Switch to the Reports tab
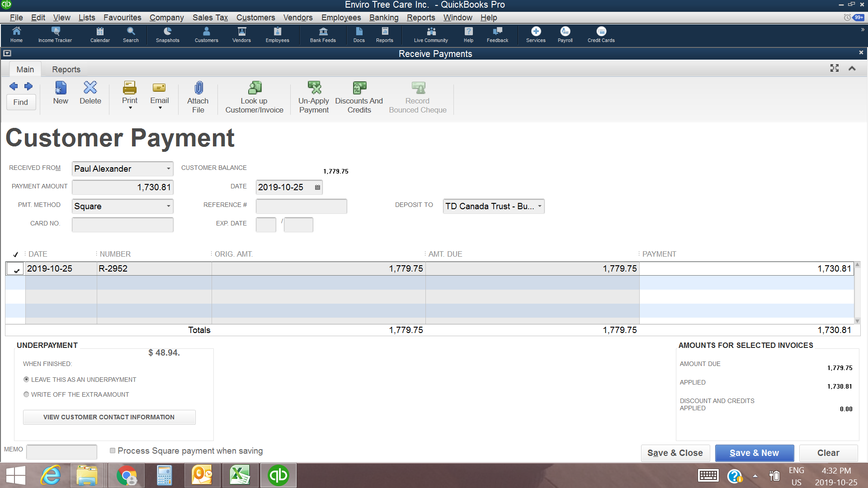868x488 pixels. [x=66, y=70]
